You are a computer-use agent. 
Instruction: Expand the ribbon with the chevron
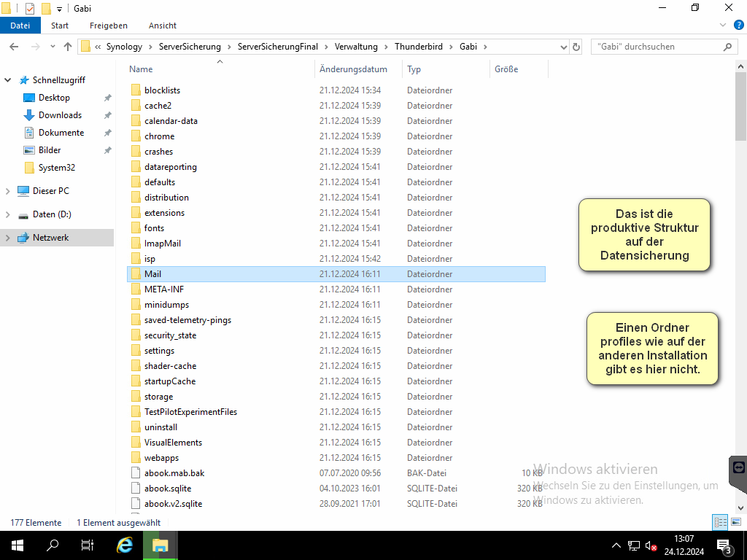pos(723,26)
